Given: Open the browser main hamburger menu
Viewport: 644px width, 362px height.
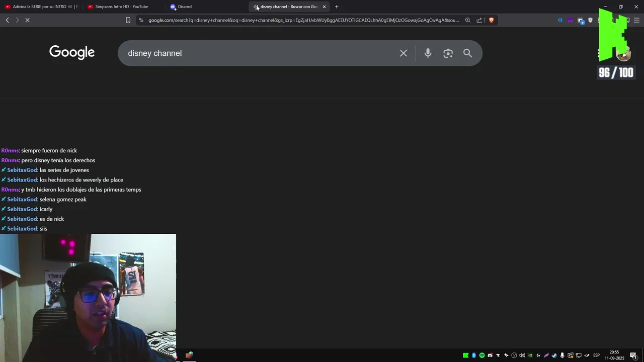Looking at the screenshot, I should pos(636,20).
